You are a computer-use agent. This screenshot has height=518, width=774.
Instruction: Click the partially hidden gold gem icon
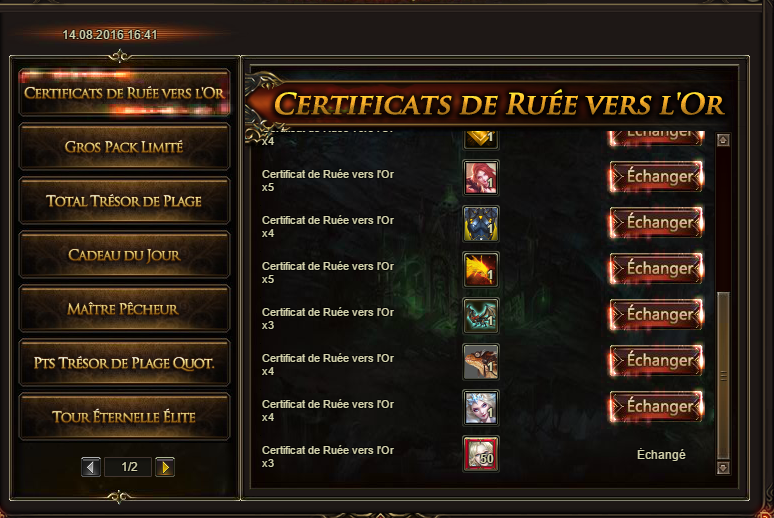481,139
